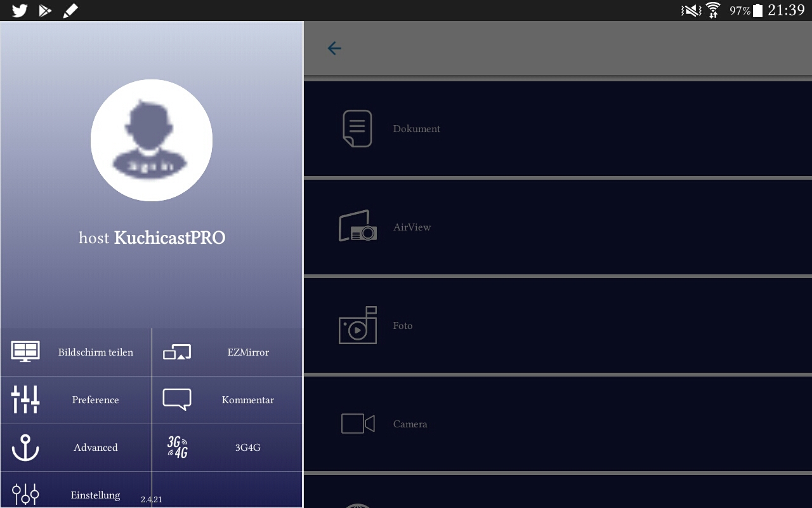Tap the Advanced anchor icon

pos(25,447)
